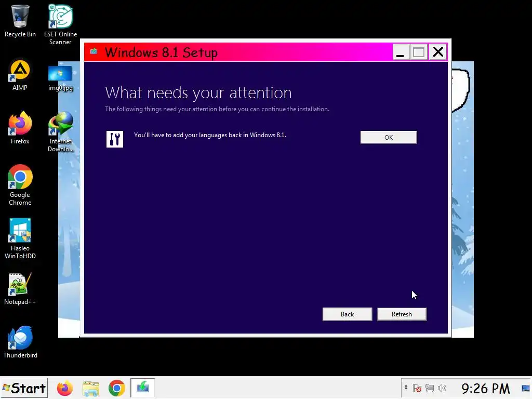Click the 'add your languages back' message text

point(210,135)
